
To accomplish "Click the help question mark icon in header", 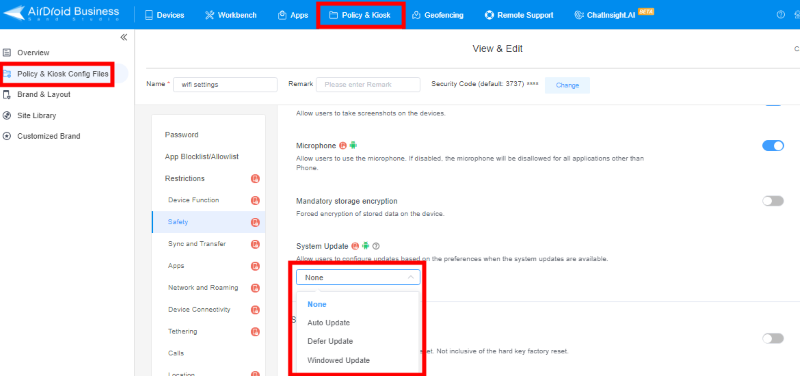I will pos(781,15).
